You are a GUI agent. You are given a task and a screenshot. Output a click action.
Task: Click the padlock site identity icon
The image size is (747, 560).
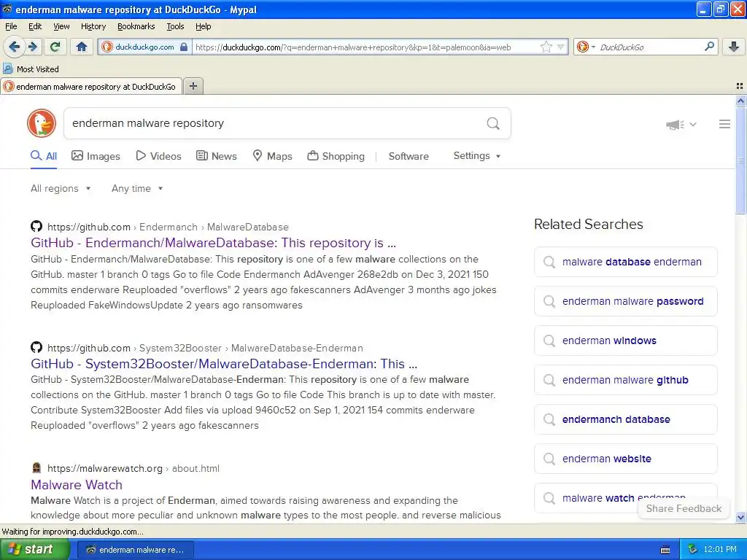[x=183, y=47]
